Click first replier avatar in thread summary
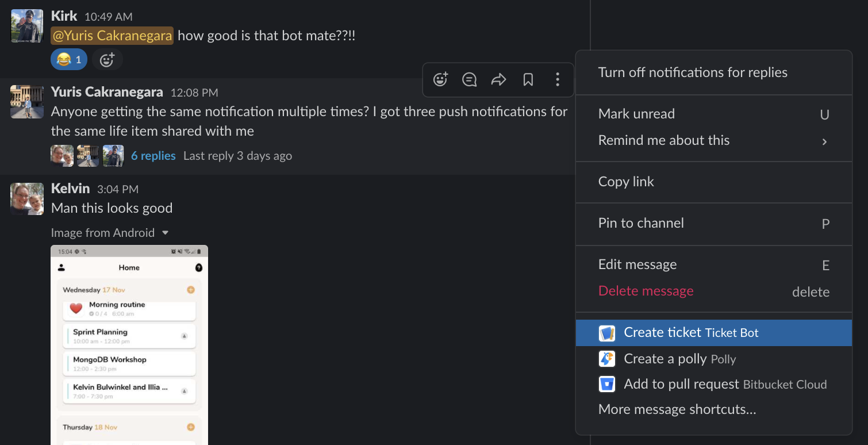Image resolution: width=868 pixels, height=445 pixels. [x=62, y=156]
